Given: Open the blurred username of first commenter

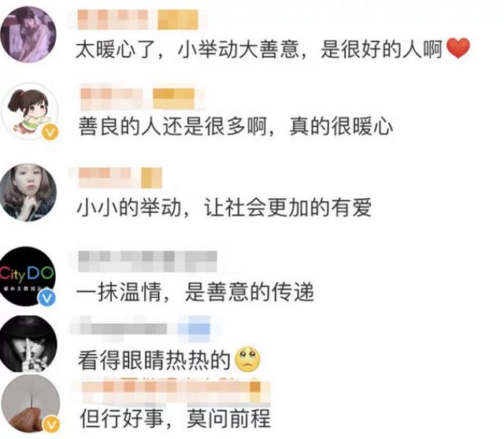Looking at the screenshot, I should [138, 20].
